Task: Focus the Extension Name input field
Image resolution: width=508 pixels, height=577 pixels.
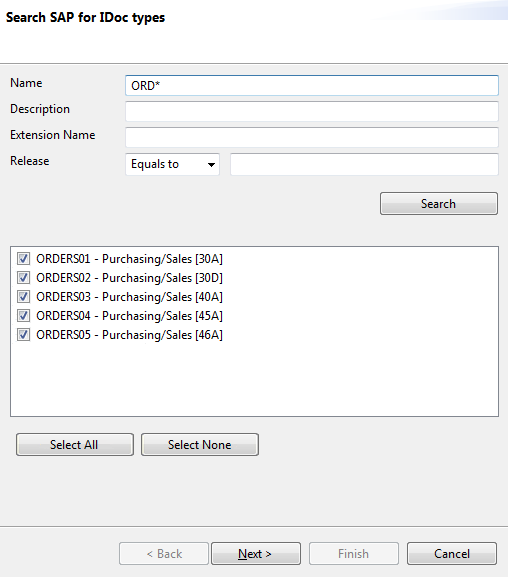Action: click(x=312, y=137)
